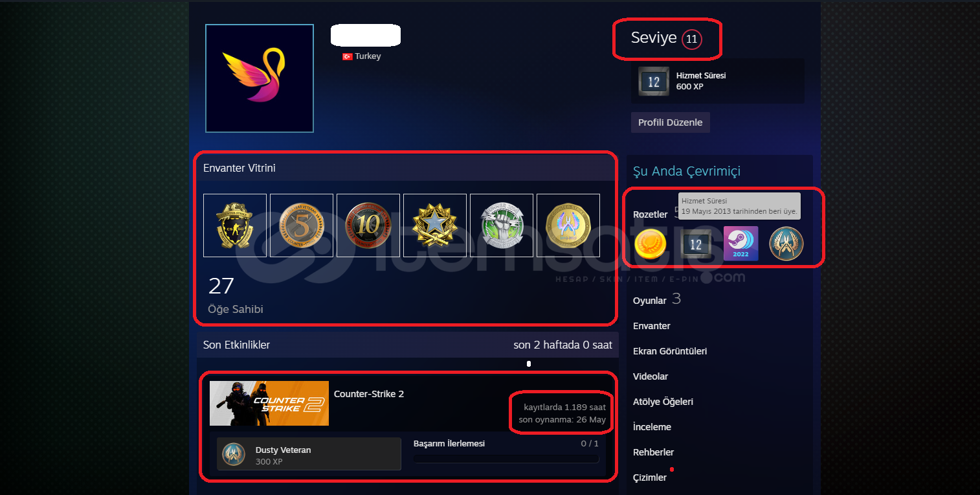Click the Profili Düzenle button
Screen dimensions: 980x495
point(670,122)
